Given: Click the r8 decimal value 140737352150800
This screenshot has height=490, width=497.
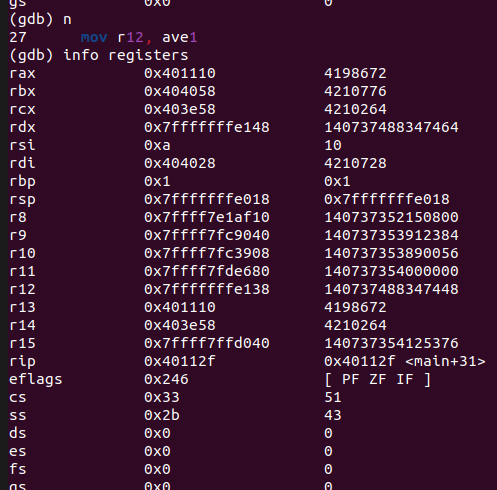Looking at the screenshot, I should tap(391, 217).
